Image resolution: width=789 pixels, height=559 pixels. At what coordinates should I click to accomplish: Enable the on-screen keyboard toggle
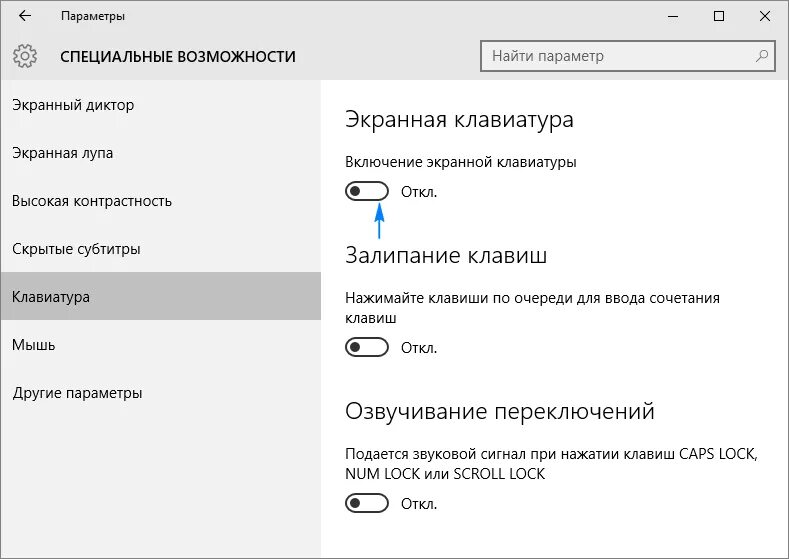367,191
